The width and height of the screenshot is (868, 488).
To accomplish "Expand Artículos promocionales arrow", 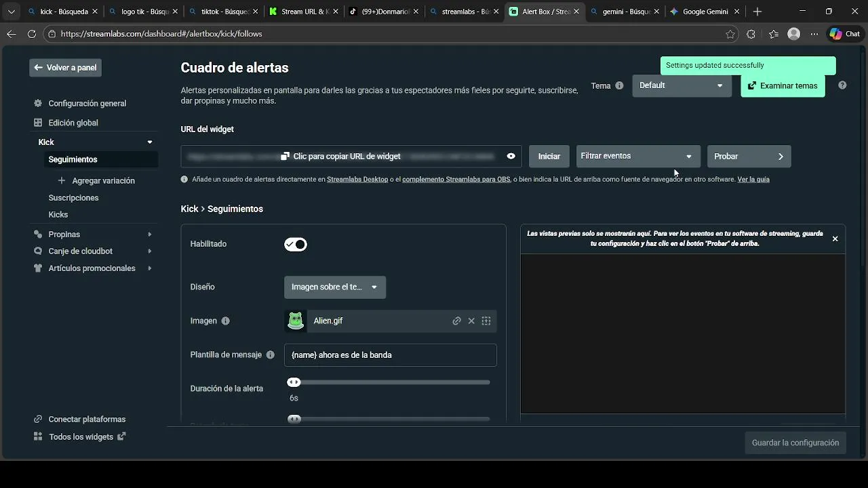I will [150, 268].
